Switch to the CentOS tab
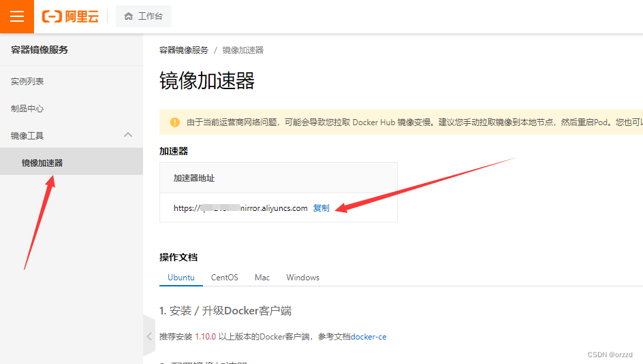 click(224, 278)
